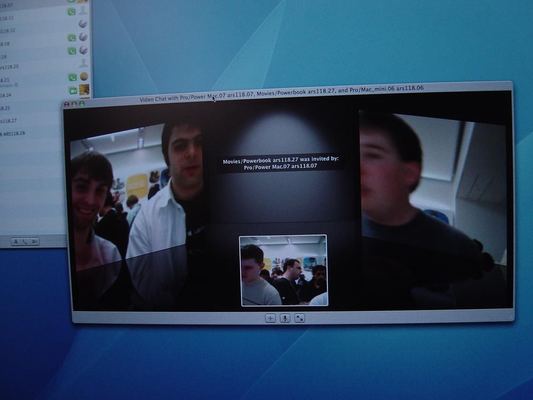This screenshot has width=533, height=400.
Task: Select the yellow picture buddy avatar
Action: [x=84, y=90]
